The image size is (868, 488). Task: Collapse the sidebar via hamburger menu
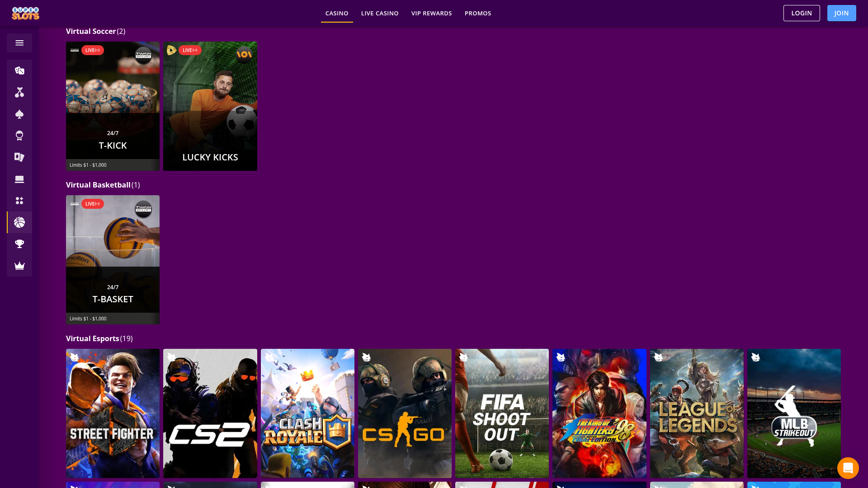click(x=19, y=42)
